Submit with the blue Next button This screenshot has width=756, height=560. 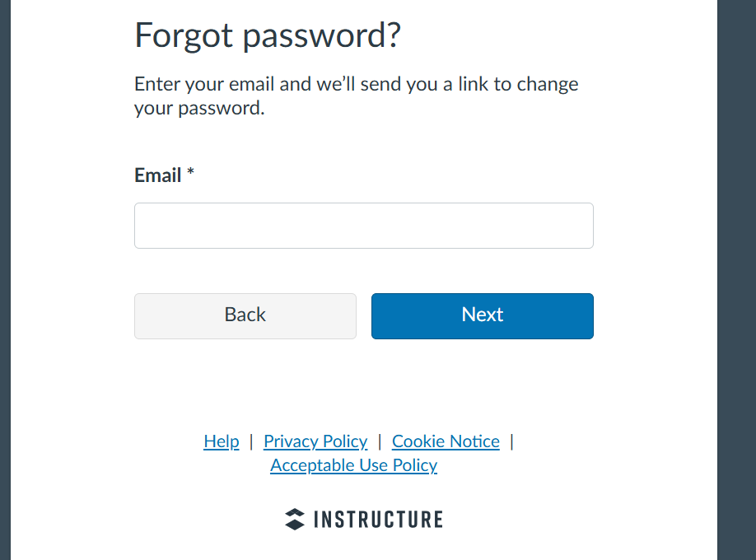[482, 316]
